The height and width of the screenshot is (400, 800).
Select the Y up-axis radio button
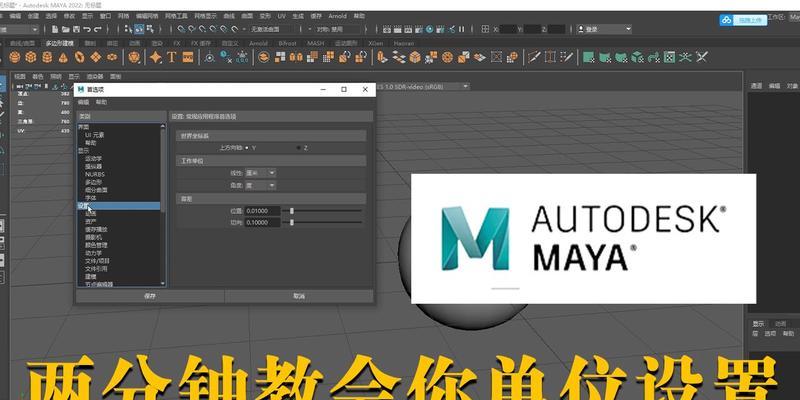point(247,148)
